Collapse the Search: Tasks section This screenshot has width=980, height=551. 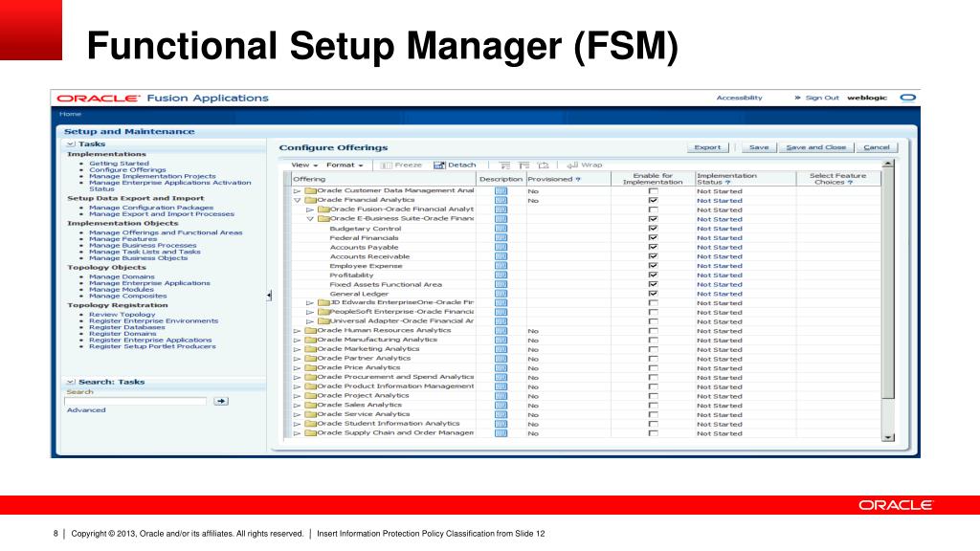coord(71,382)
